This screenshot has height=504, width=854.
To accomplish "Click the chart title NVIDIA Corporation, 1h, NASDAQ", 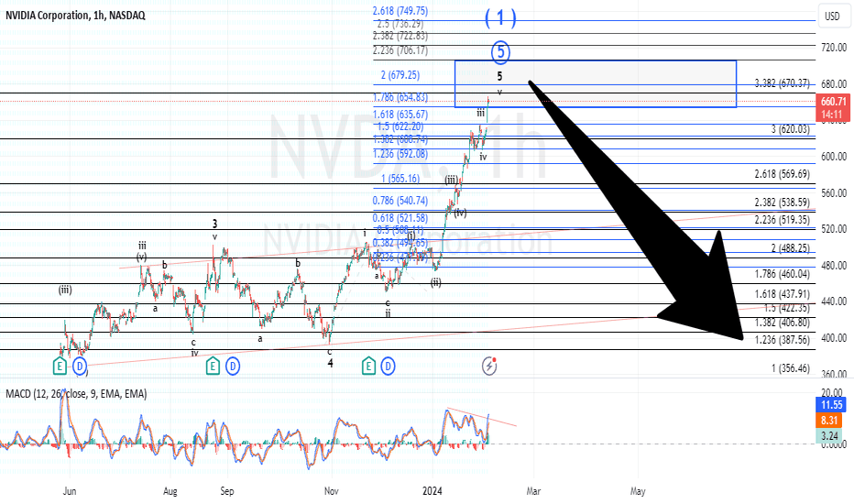I will (76, 16).
